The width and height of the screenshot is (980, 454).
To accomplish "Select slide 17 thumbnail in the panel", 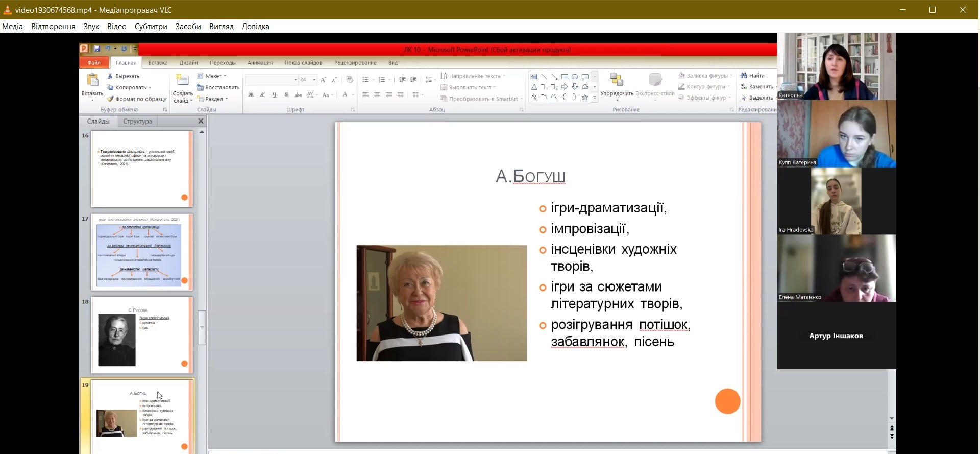I will pos(142,252).
